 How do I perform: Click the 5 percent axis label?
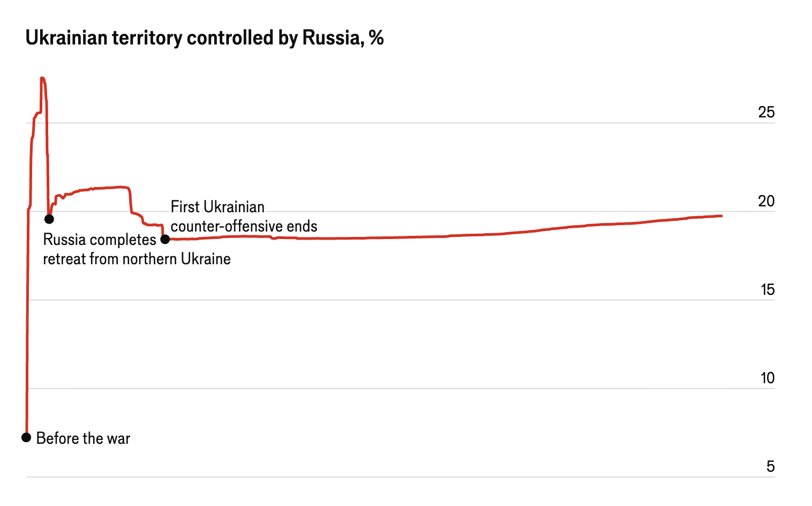click(x=770, y=467)
